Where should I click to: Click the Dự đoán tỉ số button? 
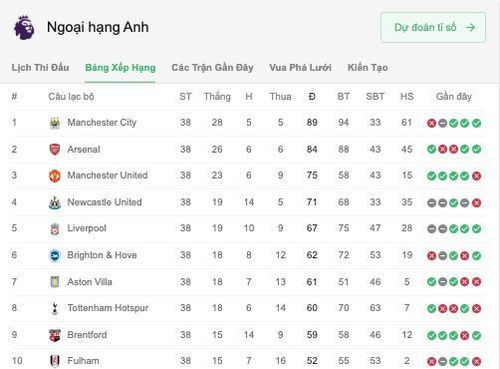(433, 27)
